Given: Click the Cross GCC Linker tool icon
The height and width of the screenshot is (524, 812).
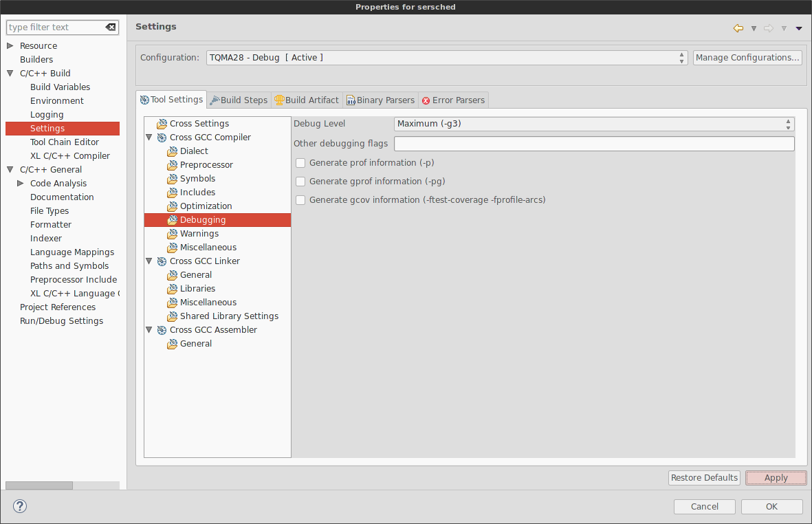Looking at the screenshot, I should (x=162, y=261).
